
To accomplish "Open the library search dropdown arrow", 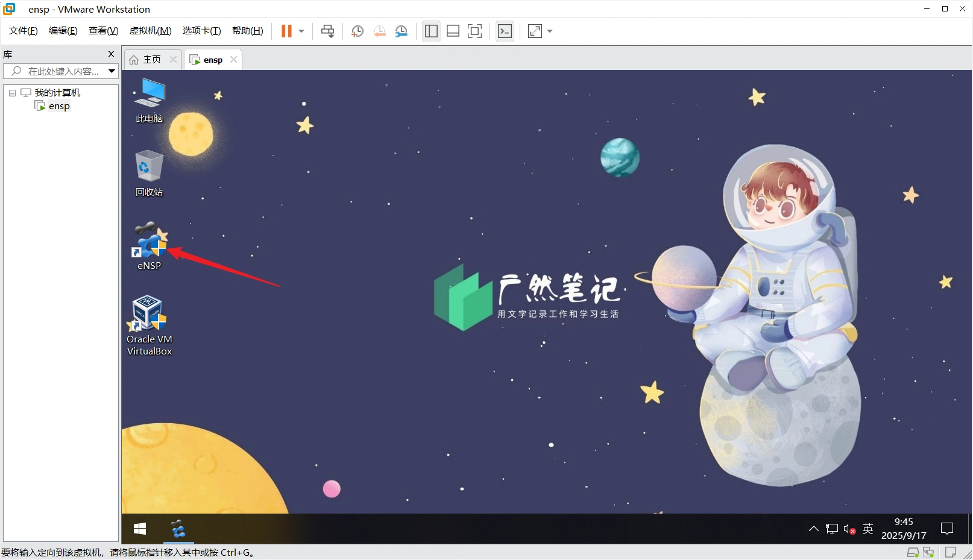I will [x=112, y=71].
